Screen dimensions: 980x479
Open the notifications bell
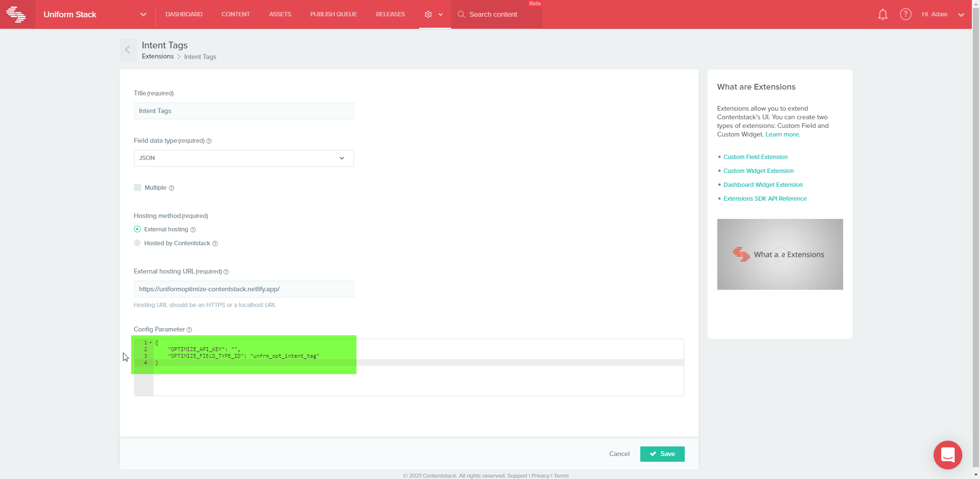[883, 14]
